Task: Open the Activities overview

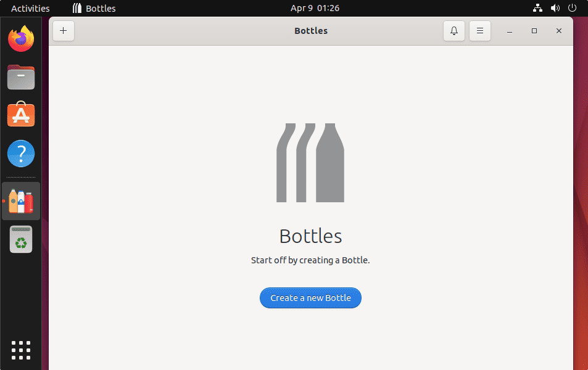Action: [30, 8]
